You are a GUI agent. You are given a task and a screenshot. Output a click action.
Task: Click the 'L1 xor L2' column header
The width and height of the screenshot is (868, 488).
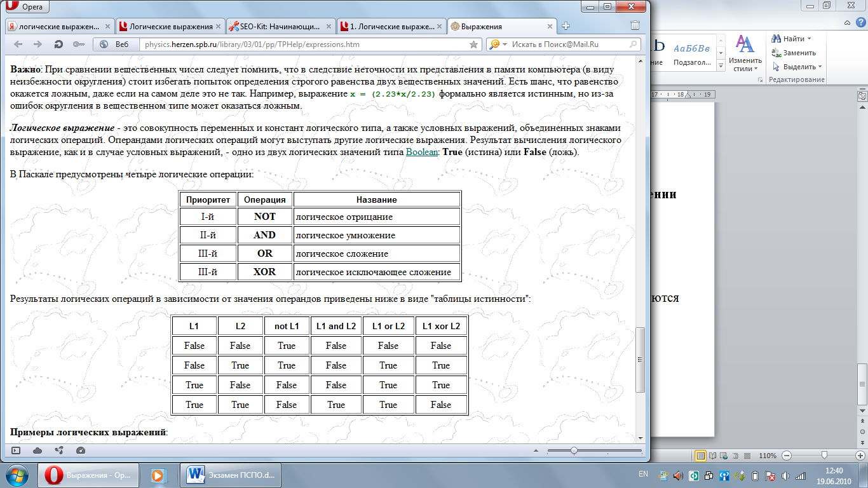click(x=441, y=326)
